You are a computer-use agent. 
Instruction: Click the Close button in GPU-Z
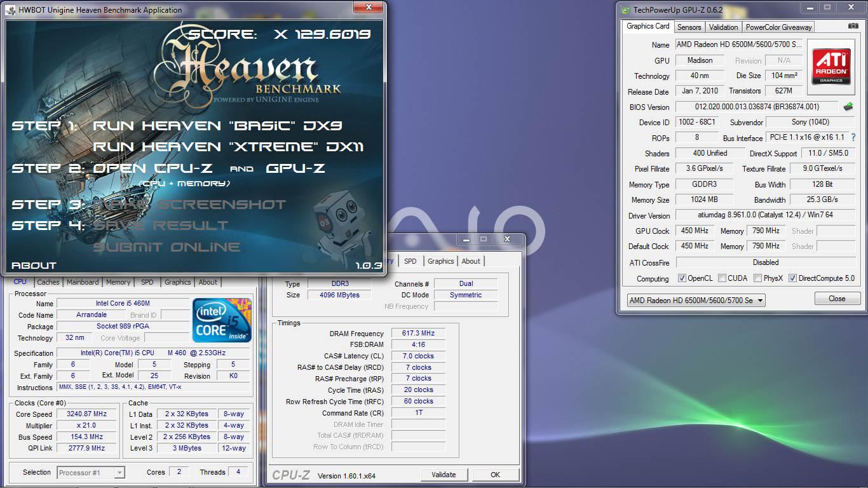click(837, 299)
